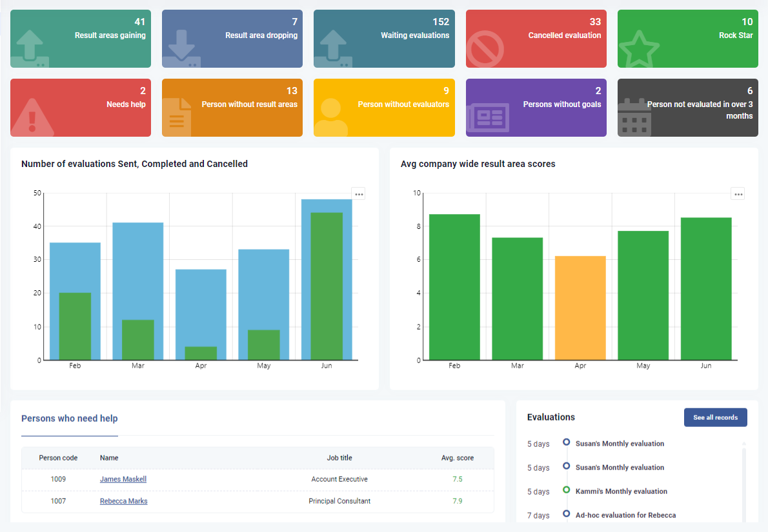This screenshot has width=768, height=532.
Task: Open Rebecca Marks' profile link
Action: tap(123, 501)
